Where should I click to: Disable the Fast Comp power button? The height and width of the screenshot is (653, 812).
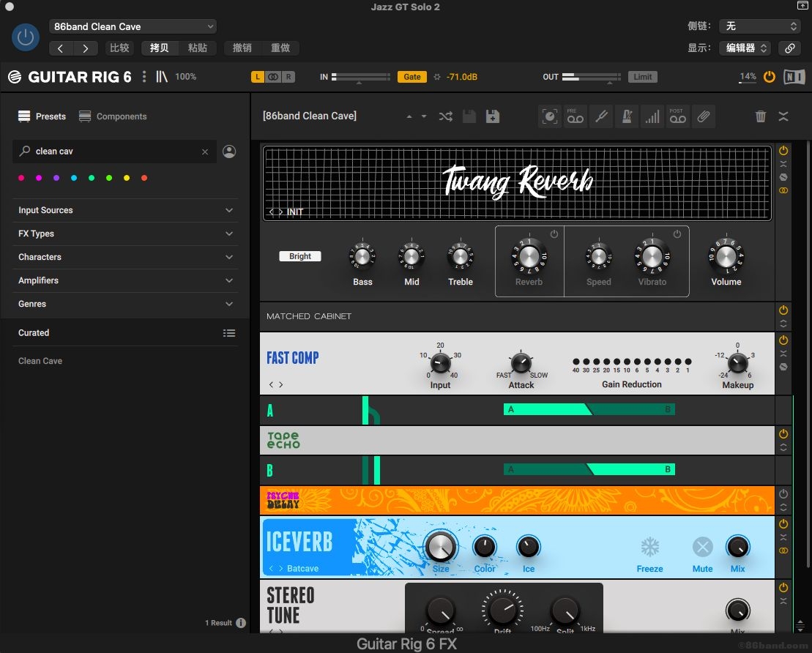783,340
